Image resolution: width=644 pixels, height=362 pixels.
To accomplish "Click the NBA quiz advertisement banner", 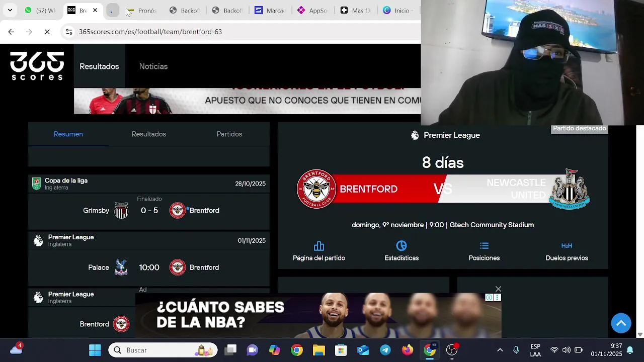I will click(318, 315).
